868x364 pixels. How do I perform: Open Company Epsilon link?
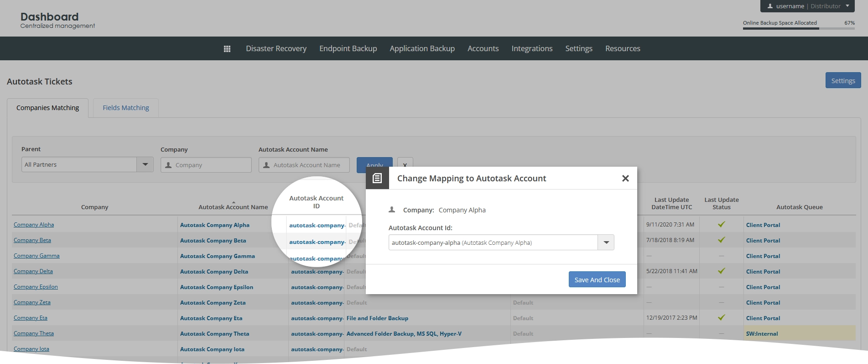point(36,287)
